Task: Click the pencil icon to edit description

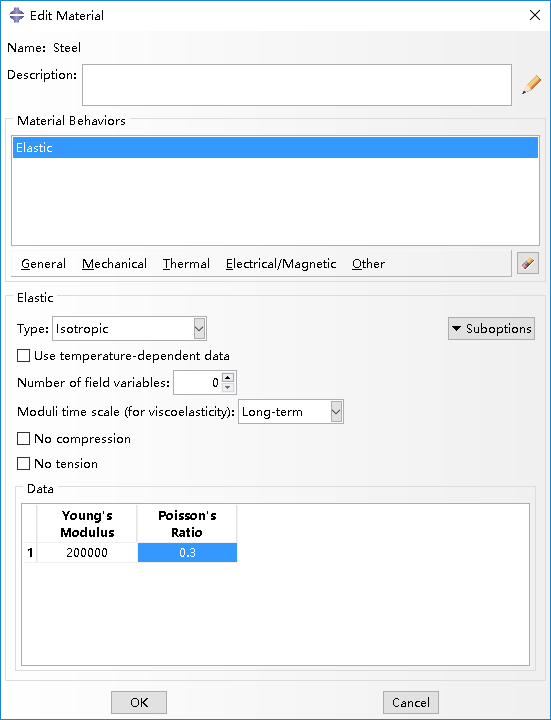Action: point(531,85)
